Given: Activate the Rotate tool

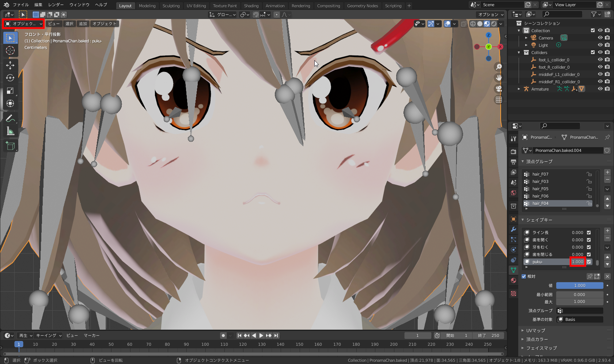Looking at the screenshot, I should pos(10,78).
